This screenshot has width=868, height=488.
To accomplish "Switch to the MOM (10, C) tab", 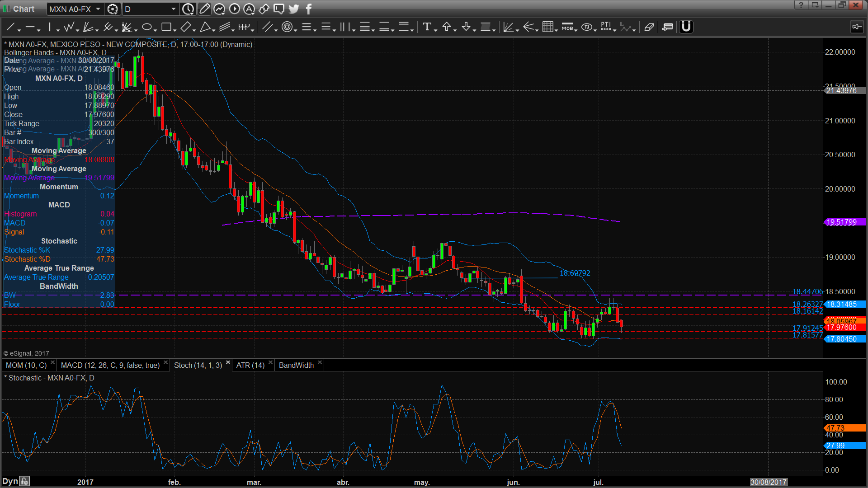I will 26,365.
